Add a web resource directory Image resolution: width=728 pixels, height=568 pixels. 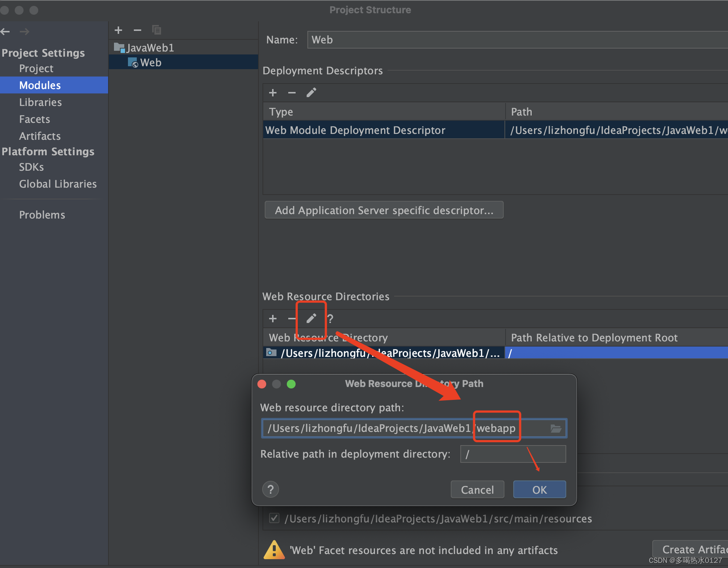(273, 319)
